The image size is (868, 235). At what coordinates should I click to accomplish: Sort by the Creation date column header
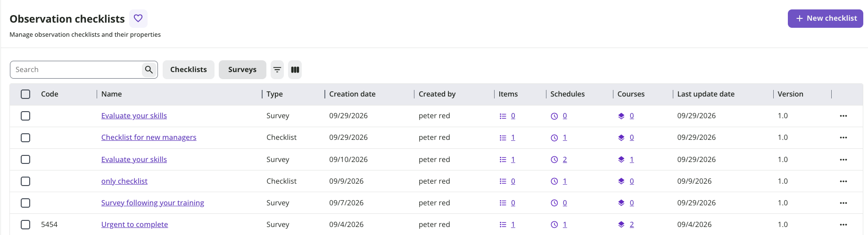pos(352,94)
